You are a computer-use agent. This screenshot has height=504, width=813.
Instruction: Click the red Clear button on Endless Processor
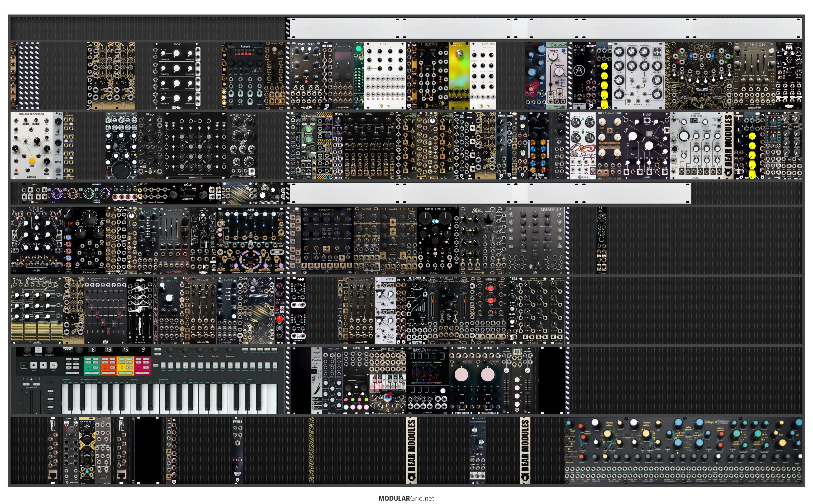[x=16, y=170]
